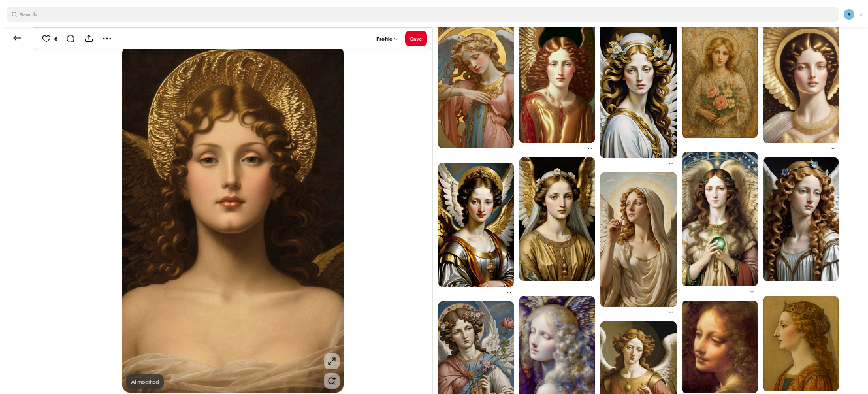868x394 pixels.
Task: Open angel holding flowers with floral crown
Action: click(x=476, y=348)
